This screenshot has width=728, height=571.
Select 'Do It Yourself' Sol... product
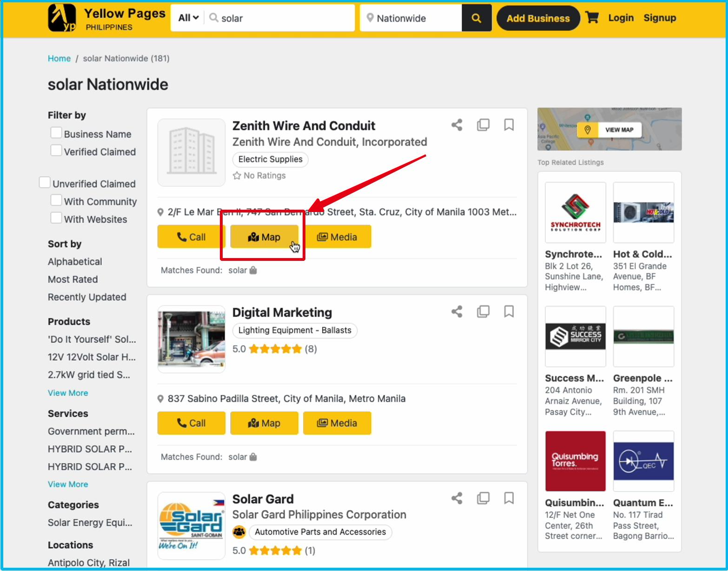pyautogui.click(x=92, y=339)
